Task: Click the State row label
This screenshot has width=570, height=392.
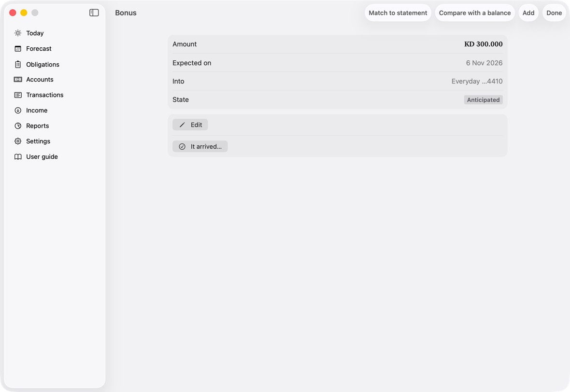Action: [x=180, y=99]
